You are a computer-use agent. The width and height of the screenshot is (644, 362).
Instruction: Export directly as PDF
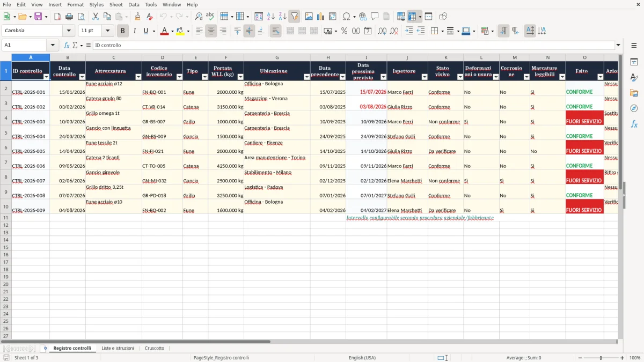[57, 17]
